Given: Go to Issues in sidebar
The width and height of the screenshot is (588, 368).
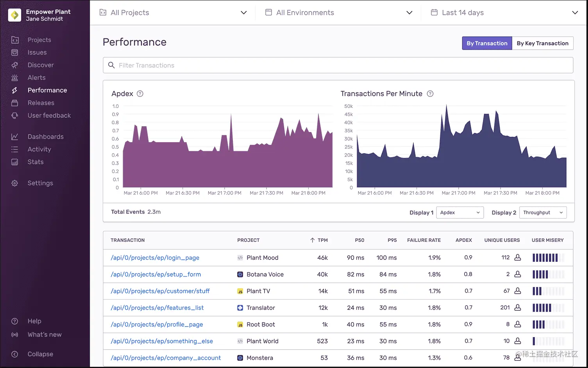Looking at the screenshot, I should (x=37, y=52).
